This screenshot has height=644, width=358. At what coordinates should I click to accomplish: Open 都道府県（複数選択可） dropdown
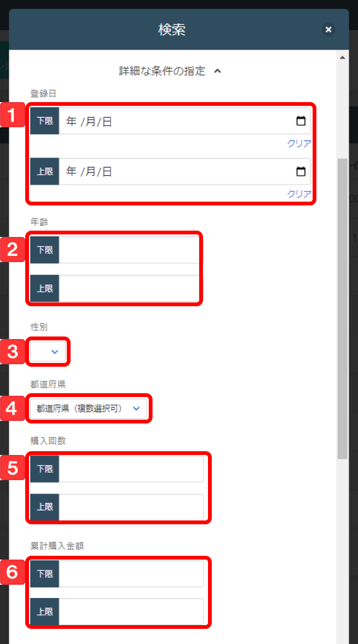tap(89, 409)
